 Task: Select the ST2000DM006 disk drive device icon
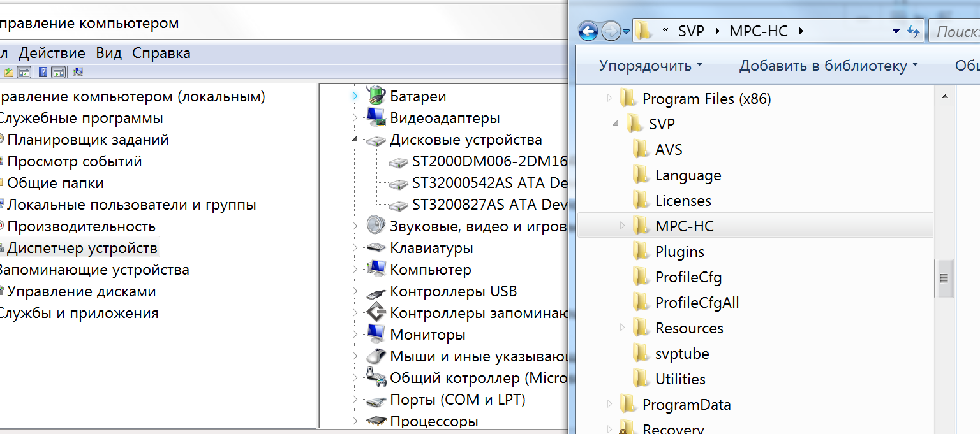[399, 161]
